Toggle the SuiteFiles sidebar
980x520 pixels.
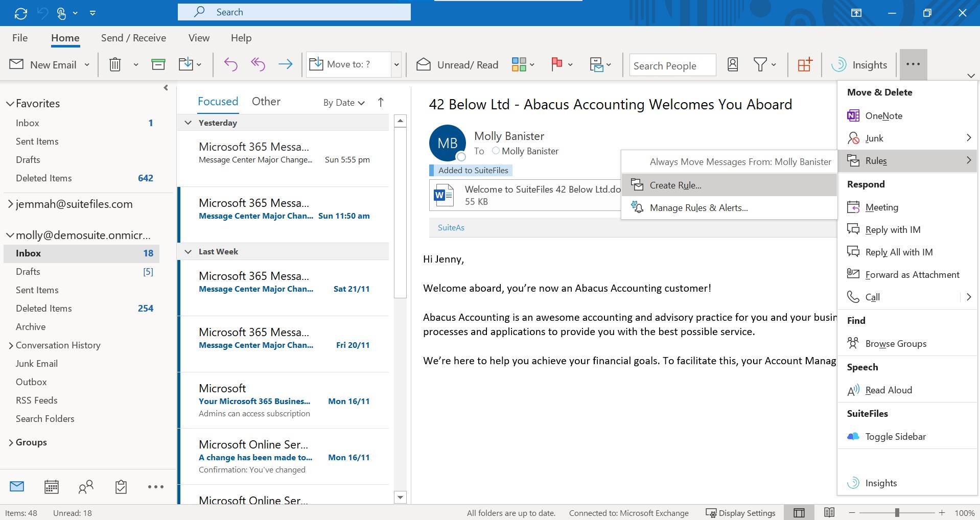point(895,436)
